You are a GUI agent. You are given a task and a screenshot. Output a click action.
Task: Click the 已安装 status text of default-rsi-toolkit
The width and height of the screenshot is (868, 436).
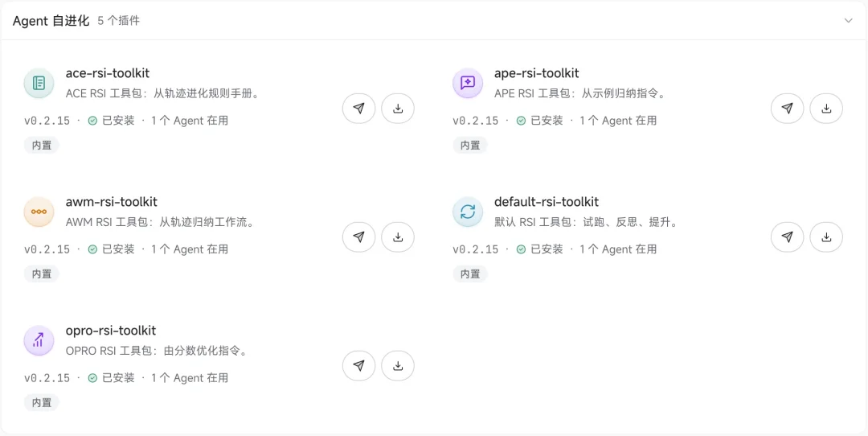click(x=547, y=249)
